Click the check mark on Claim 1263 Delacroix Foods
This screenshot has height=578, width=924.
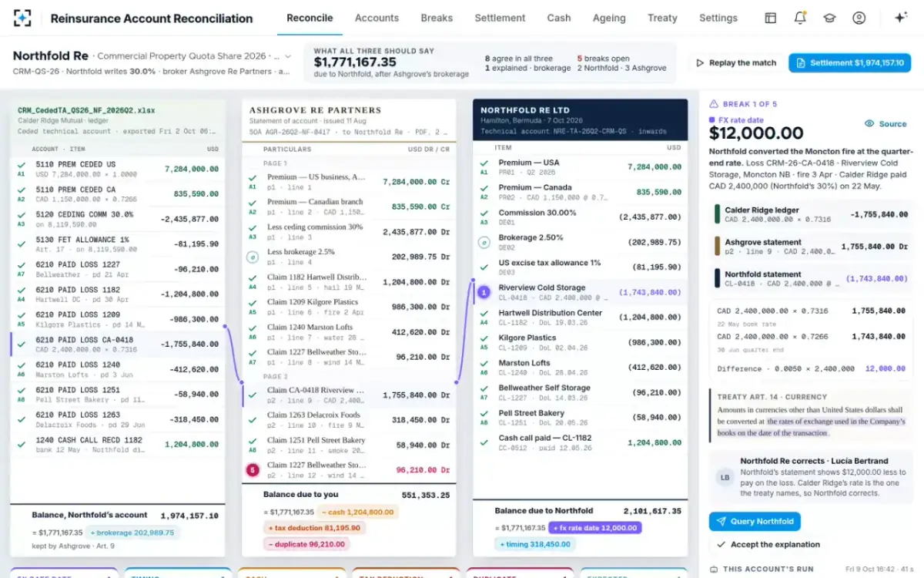252,419
